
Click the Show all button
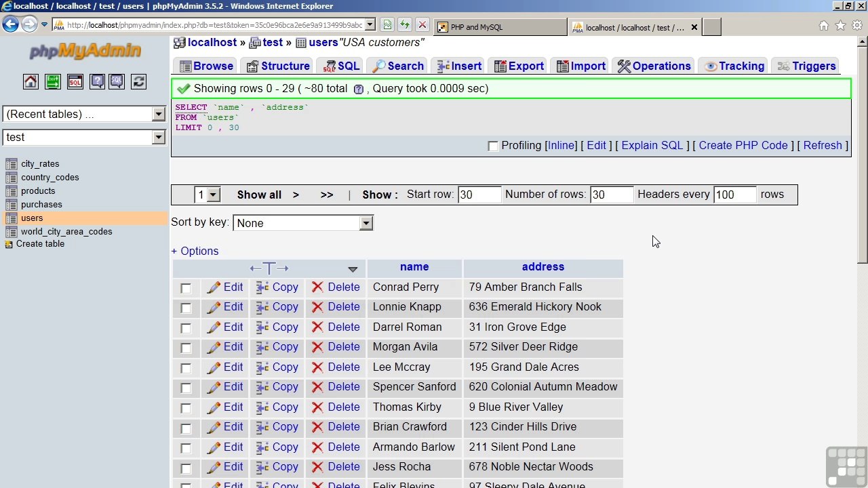click(x=259, y=195)
